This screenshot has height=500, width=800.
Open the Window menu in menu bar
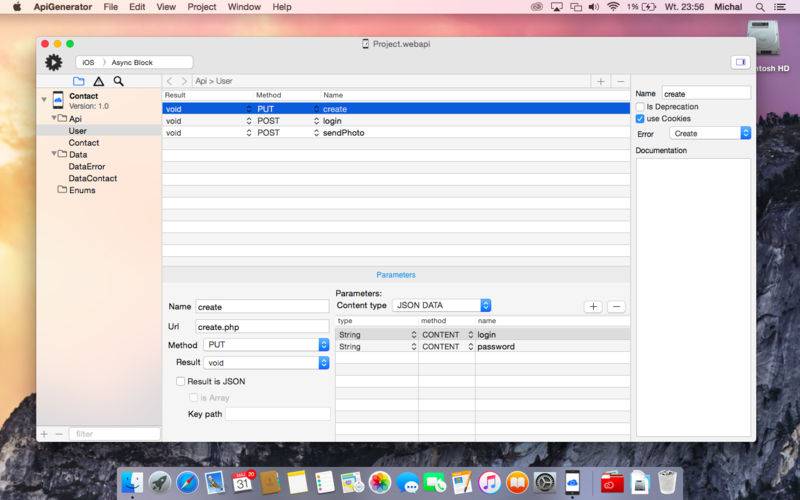click(x=244, y=7)
